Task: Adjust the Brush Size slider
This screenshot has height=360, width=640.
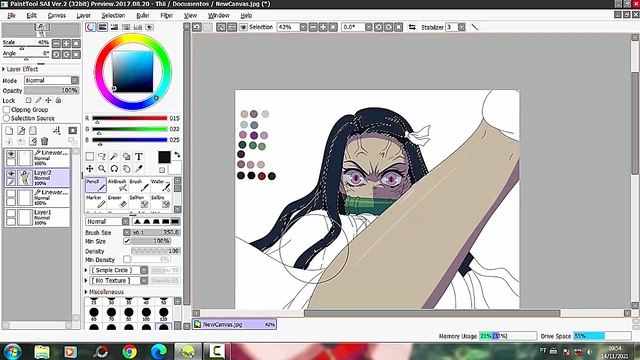Action: 156,232
